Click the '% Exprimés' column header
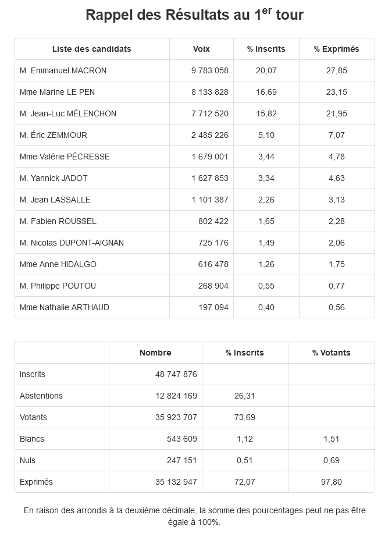The height and width of the screenshot is (533, 392). pos(337,49)
